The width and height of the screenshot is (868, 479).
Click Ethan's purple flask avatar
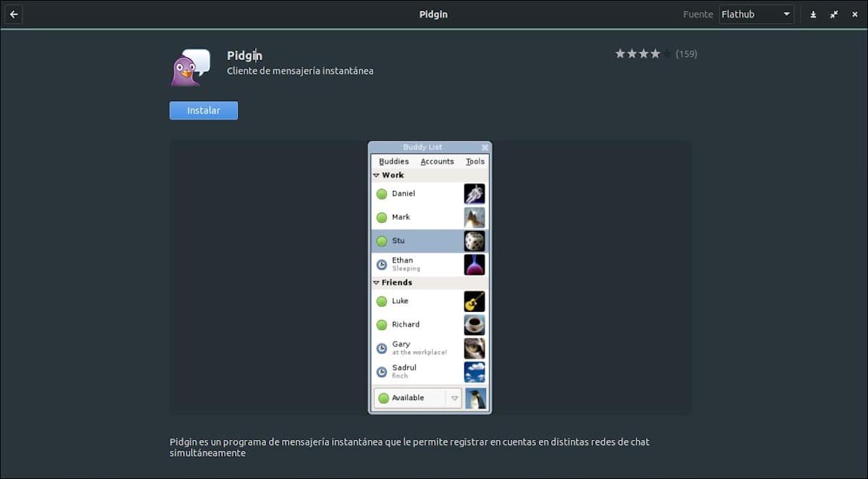pos(475,265)
